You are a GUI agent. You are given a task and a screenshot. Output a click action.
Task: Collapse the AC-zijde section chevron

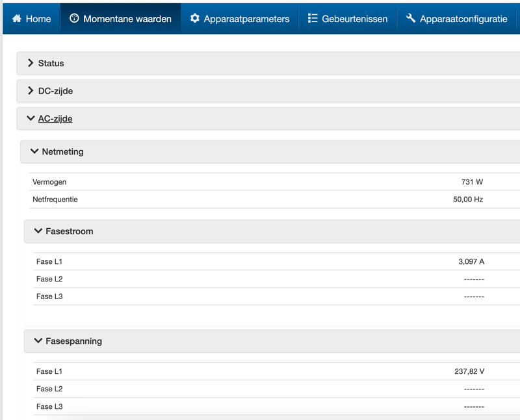click(30, 118)
